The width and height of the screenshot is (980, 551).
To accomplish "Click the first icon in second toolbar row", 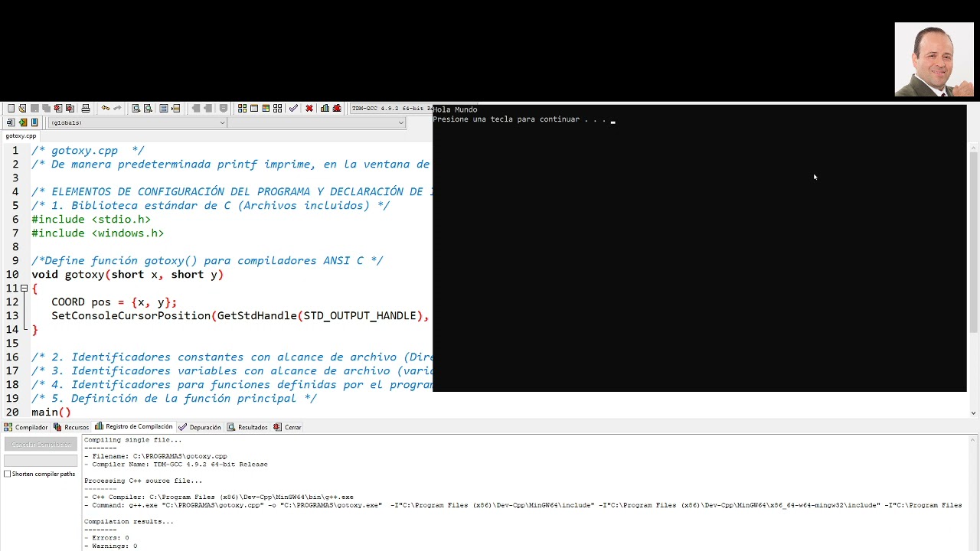I will click(x=10, y=122).
